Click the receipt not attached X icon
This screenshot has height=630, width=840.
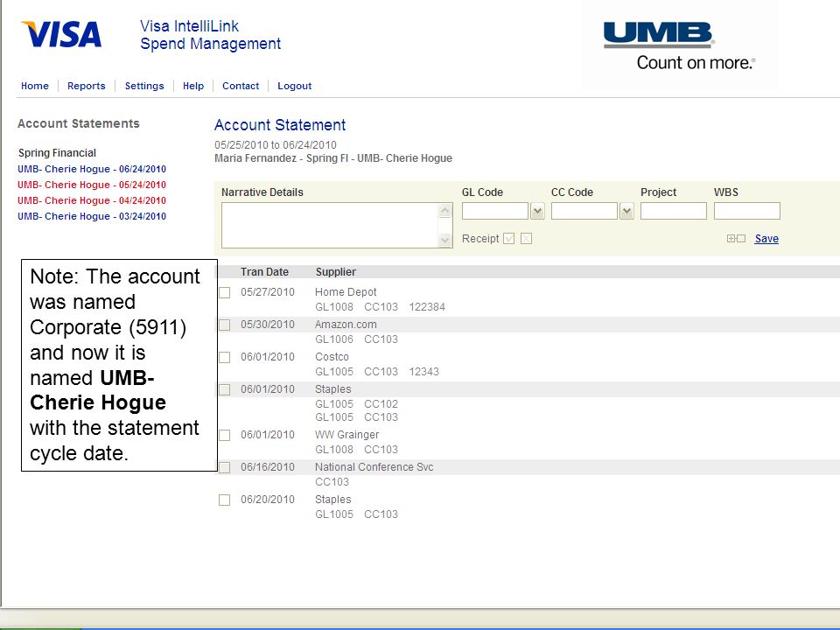526,238
